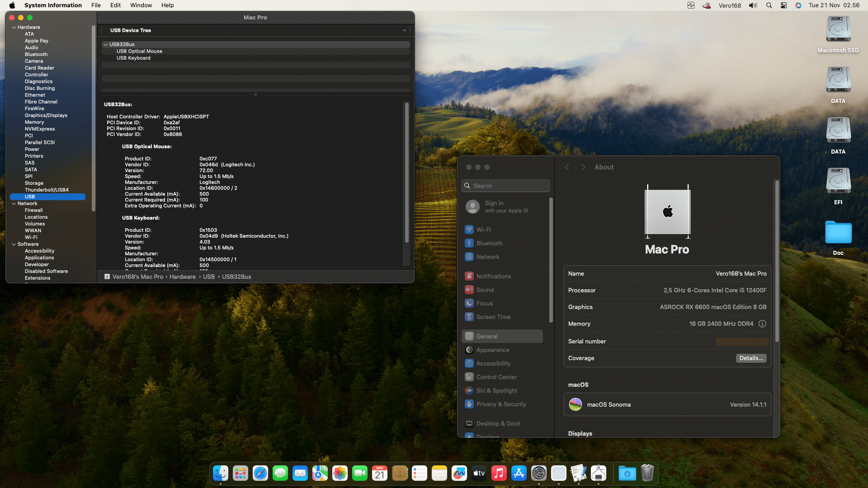Launch the Music app in Dock
Screen dimensions: 868x488
[x=499, y=473]
